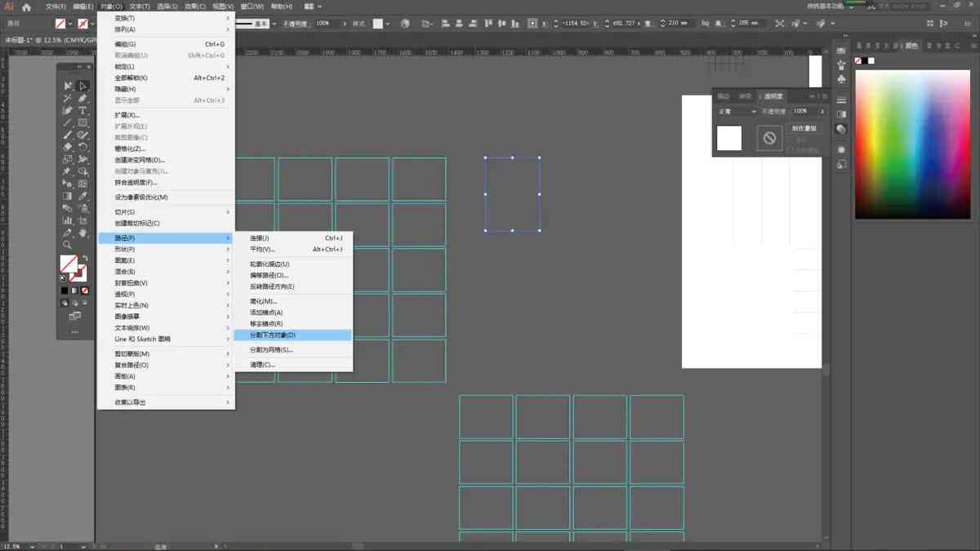Click the 制作蒙版 button
Screen dimensions: 980x551
coord(804,128)
